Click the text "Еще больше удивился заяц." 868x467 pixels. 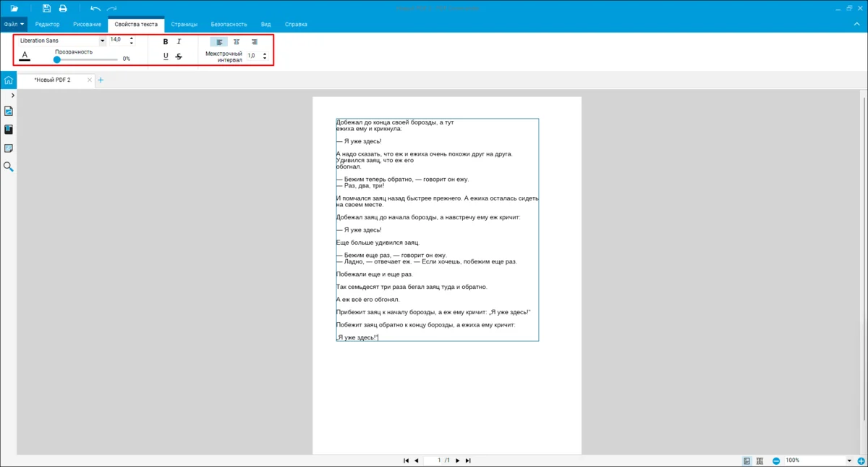tap(378, 243)
